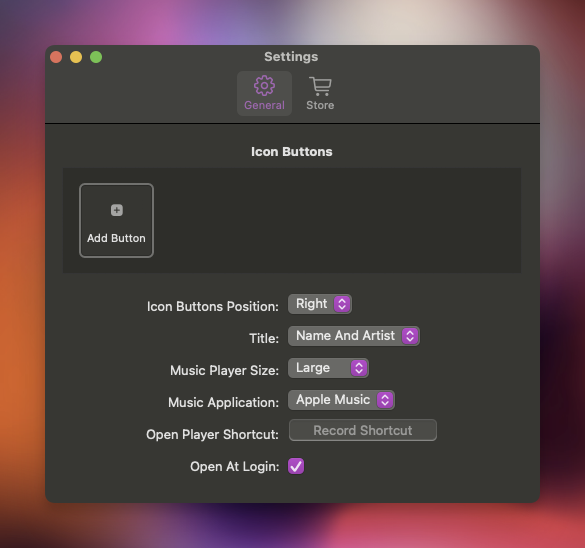
Task: Expand the Title dropdown menu
Action: click(354, 336)
